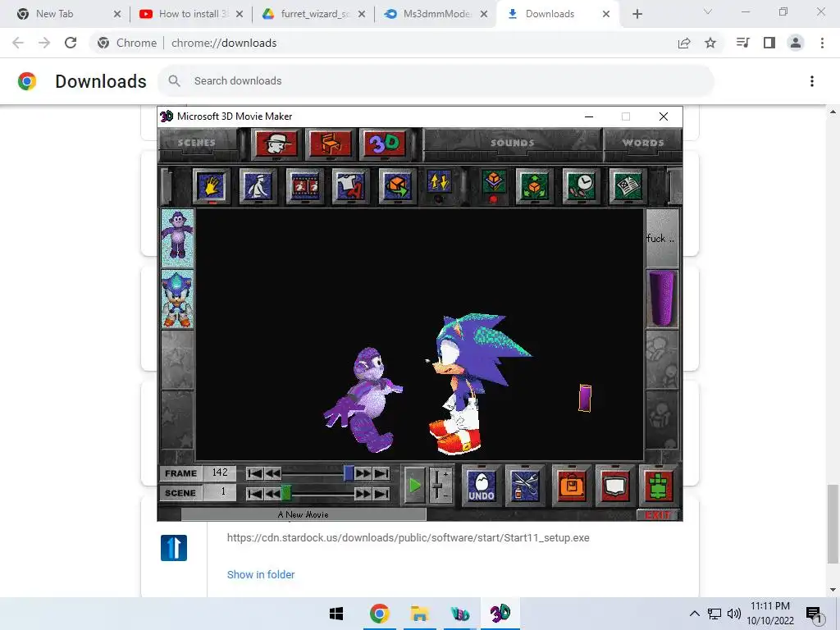Switch to the 'How to install' YouTube tab
The width and height of the screenshot is (840, 630).
pos(191,14)
